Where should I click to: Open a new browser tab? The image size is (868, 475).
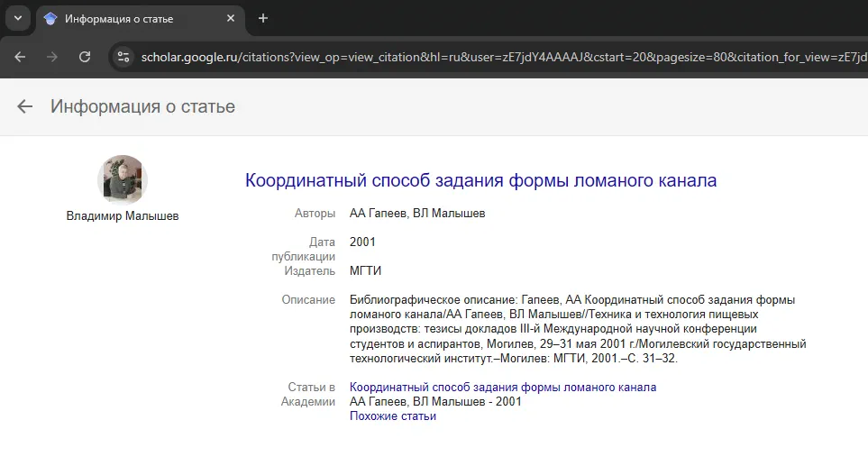point(263,18)
